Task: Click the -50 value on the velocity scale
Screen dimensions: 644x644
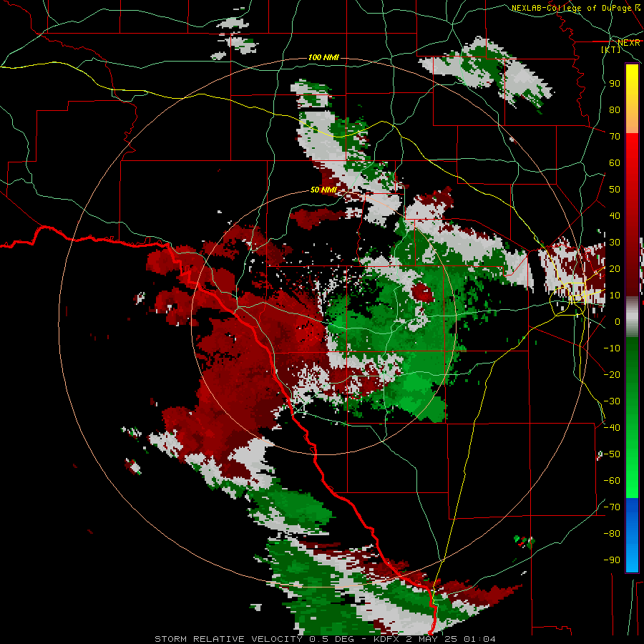Action: coord(612,454)
